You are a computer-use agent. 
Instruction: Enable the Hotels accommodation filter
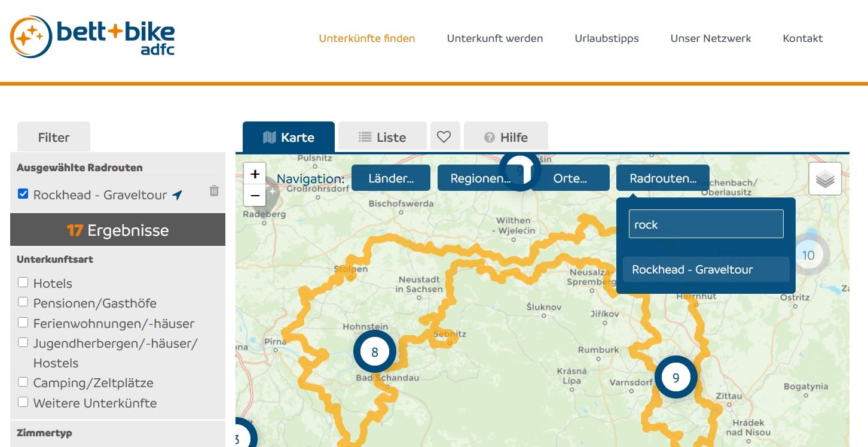[x=23, y=282]
